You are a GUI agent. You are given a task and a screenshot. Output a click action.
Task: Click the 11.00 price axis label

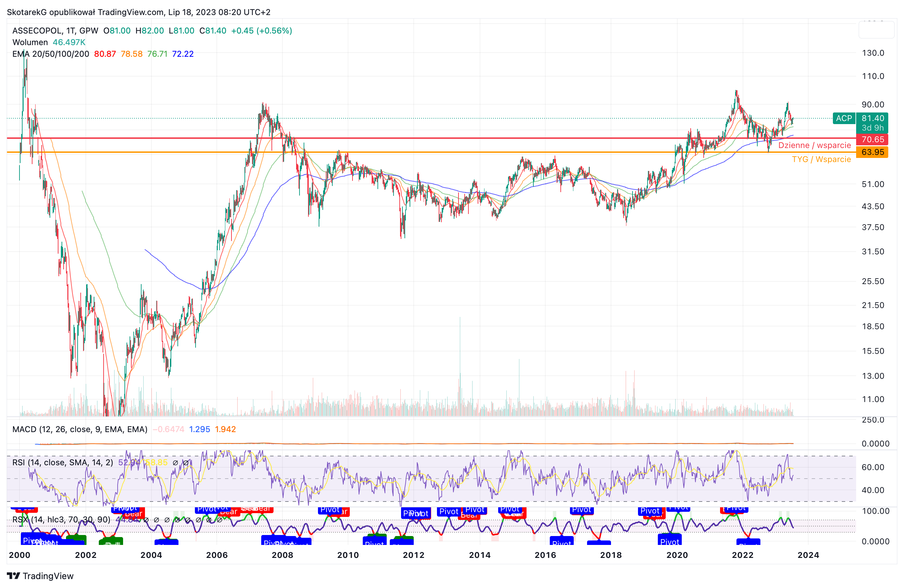click(x=873, y=399)
